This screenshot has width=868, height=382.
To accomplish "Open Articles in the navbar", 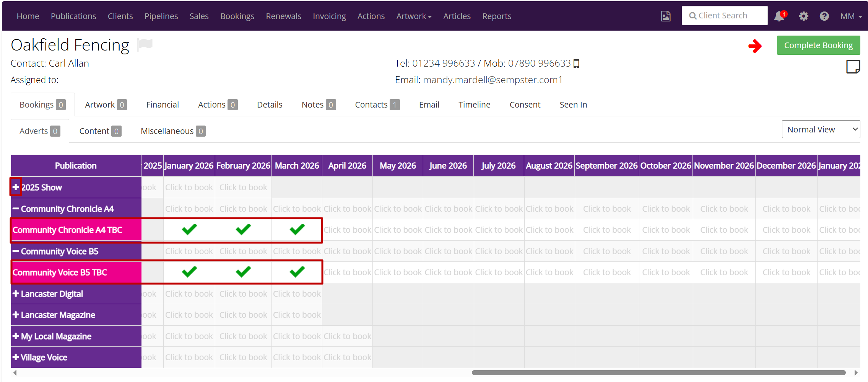I will coord(457,16).
